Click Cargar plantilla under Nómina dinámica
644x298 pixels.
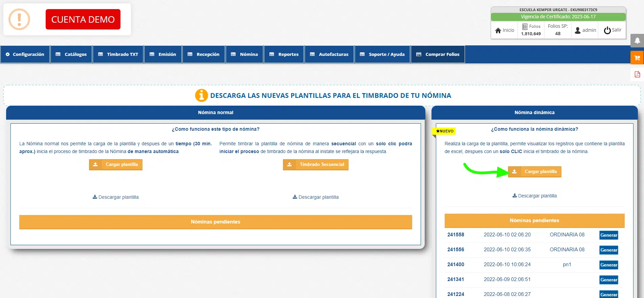[535, 172]
